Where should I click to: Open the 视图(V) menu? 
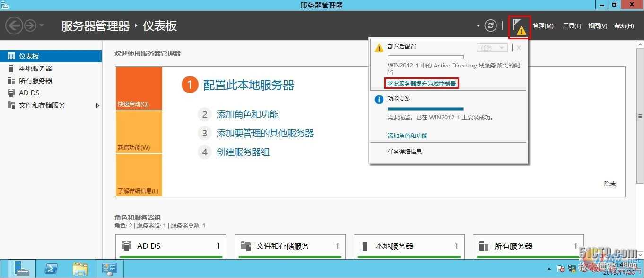click(x=598, y=26)
